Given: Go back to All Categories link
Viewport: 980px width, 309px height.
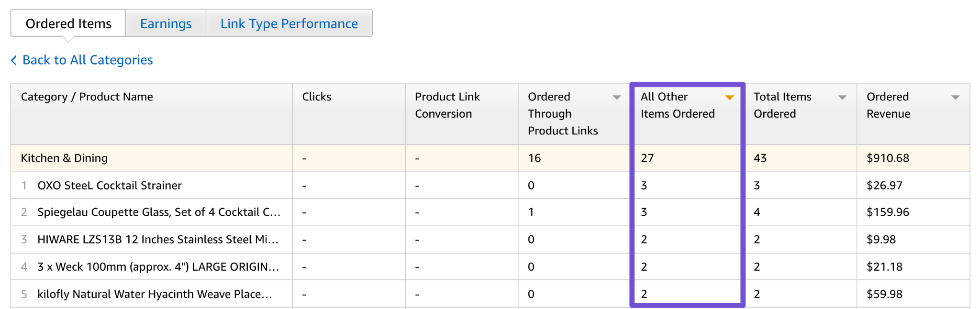Looking at the screenshot, I should tap(88, 60).
